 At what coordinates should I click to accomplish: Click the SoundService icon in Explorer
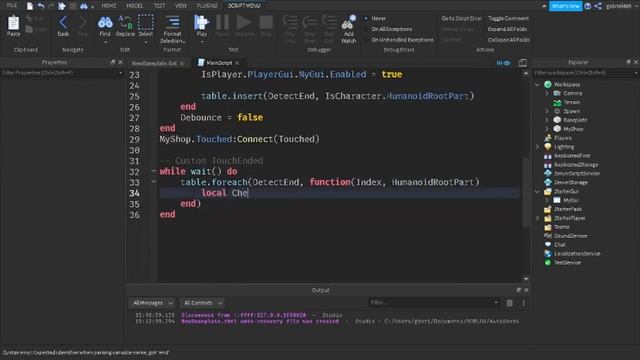(548, 236)
